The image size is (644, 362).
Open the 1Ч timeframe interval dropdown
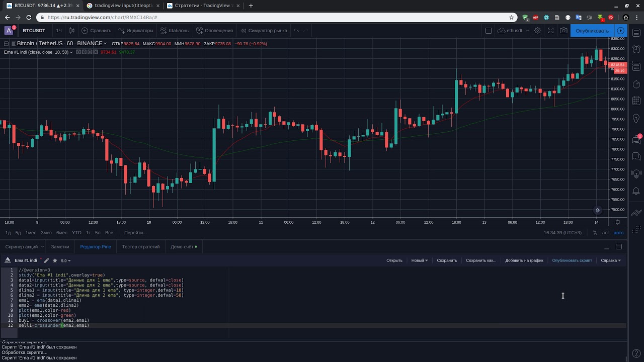pyautogui.click(x=59, y=31)
